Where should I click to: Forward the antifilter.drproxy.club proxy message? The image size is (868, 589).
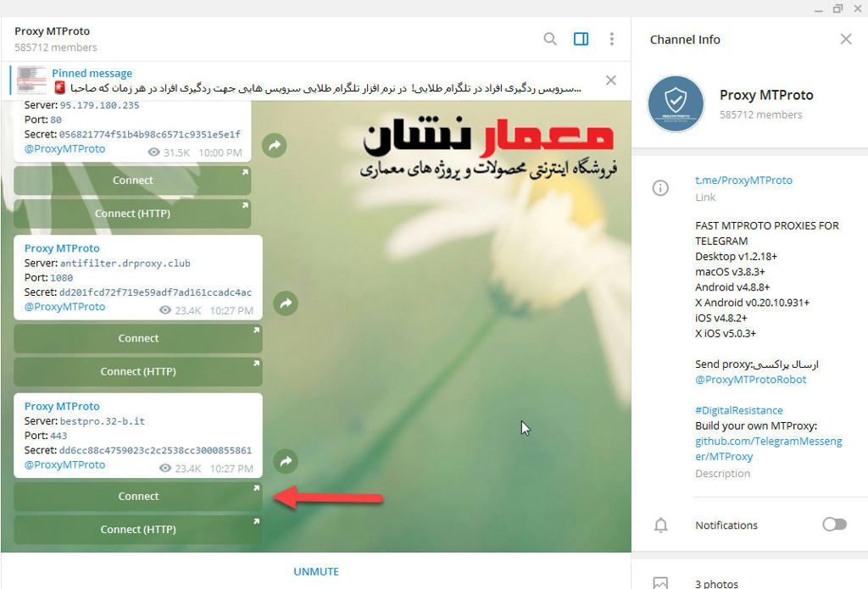pyautogui.click(x=286, y=303)
